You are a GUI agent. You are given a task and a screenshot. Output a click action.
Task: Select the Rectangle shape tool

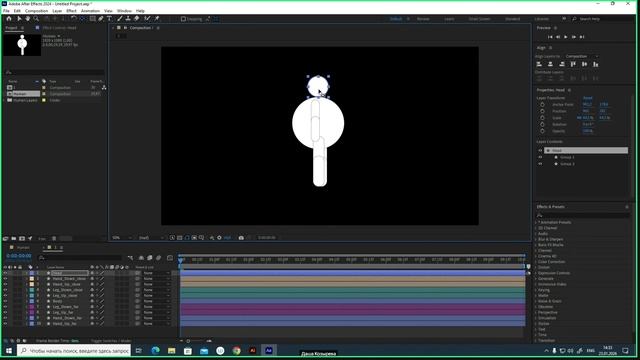click(x=93, y=19)
